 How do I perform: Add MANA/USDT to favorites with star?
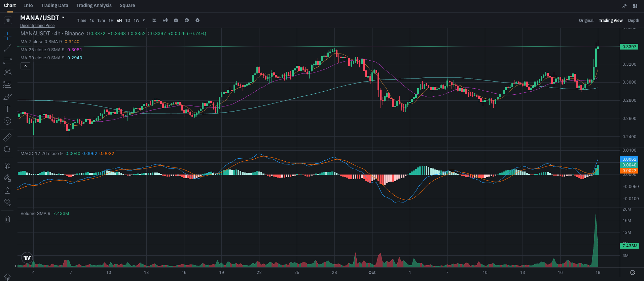pos(8,21)
